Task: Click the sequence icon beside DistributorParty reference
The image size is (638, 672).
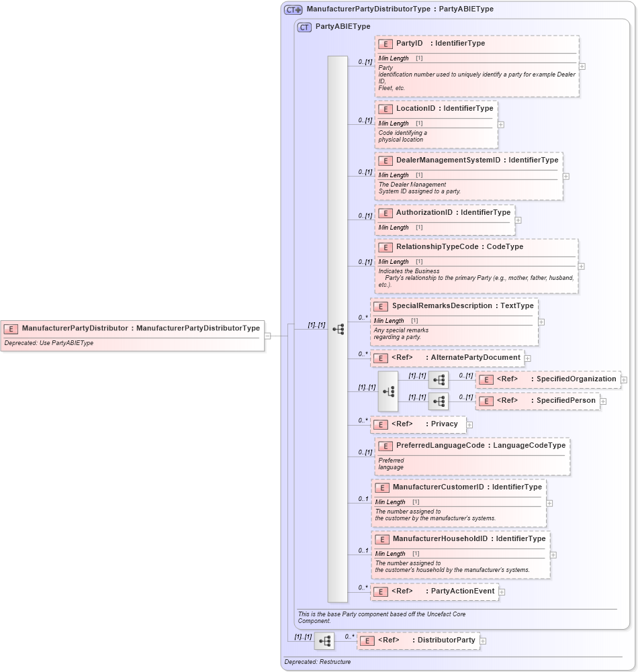Action: tap(324, 640)
